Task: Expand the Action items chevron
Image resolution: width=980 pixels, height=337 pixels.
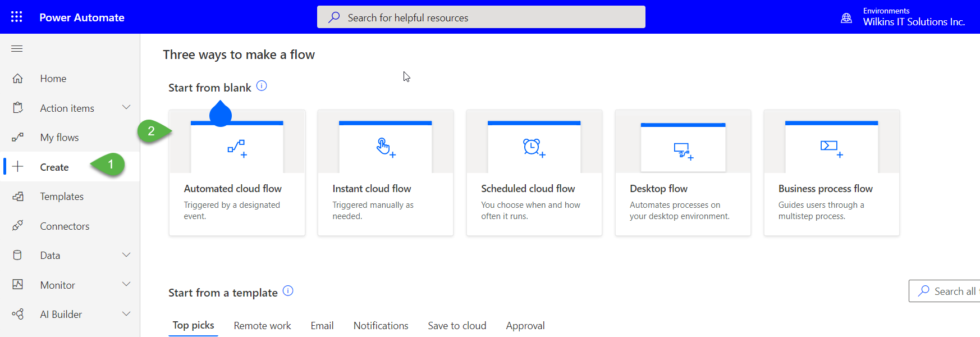Action: (x=126, y=107)
